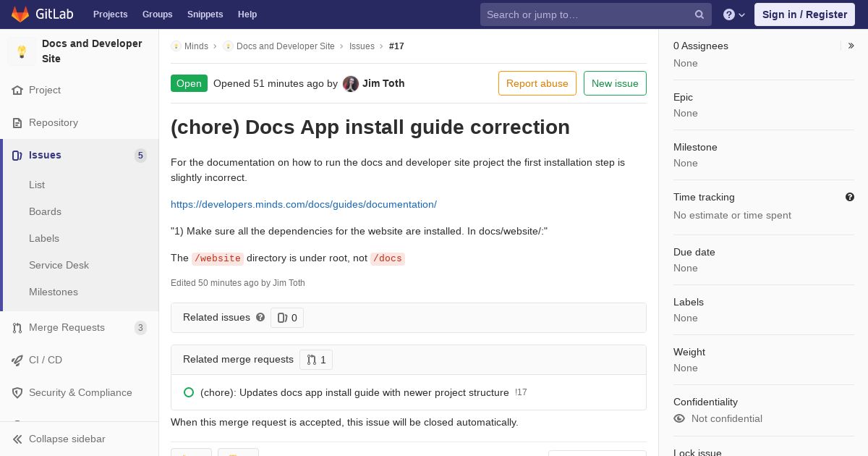Image resolution: width=868 pixels, height=456 pixels.
Task: Click the 'No estimate or time spent' text
Action: coord(732,215)
